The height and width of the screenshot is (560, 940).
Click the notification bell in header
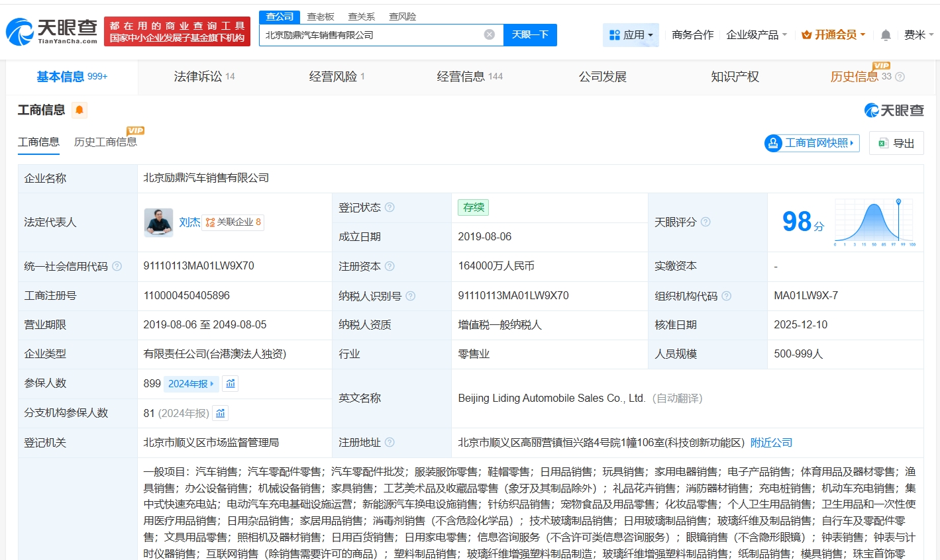pos(886,35)
